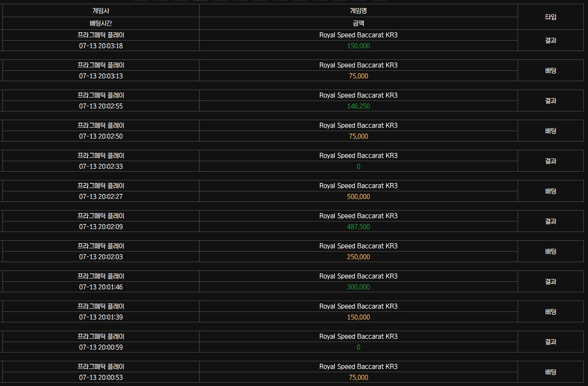The height and width of the screenshot is (386, 588).
Task: Select the 07-13 20:02:50 timestamp cell
Action: [101, 136]
